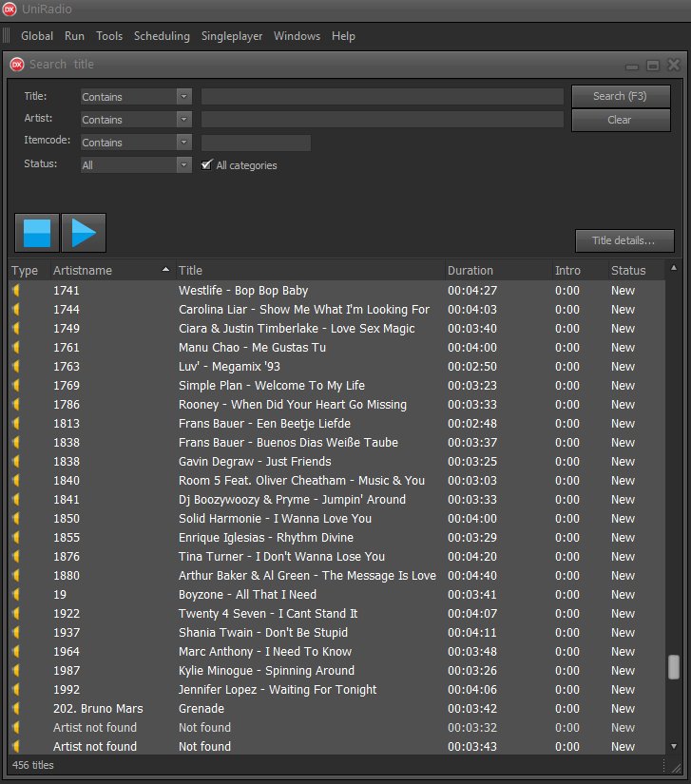The image size is (691, 784).
Task: Click audio icon for Tina Turner track
Action: [x=16, y=557]
